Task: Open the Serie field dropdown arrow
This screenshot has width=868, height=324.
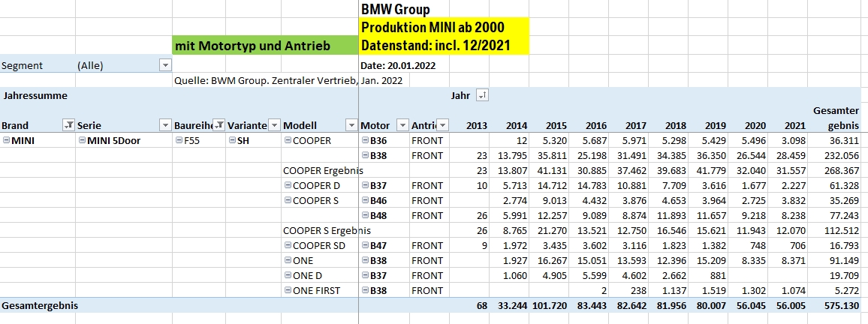Action: 164,125
